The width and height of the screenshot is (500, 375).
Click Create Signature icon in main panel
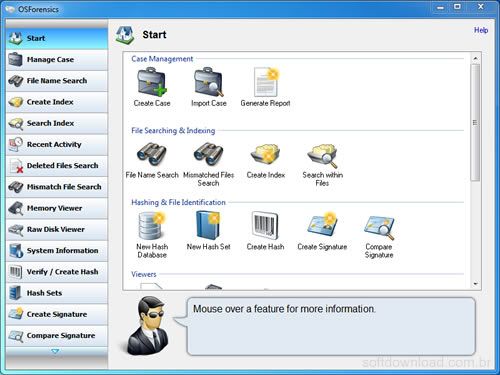(322, 224)
